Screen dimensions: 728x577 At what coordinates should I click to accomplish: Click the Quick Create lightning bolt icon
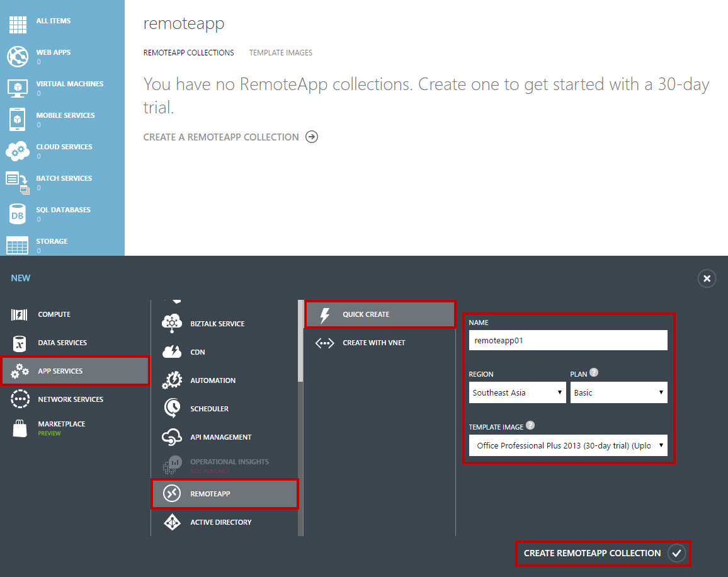[325, 315]
